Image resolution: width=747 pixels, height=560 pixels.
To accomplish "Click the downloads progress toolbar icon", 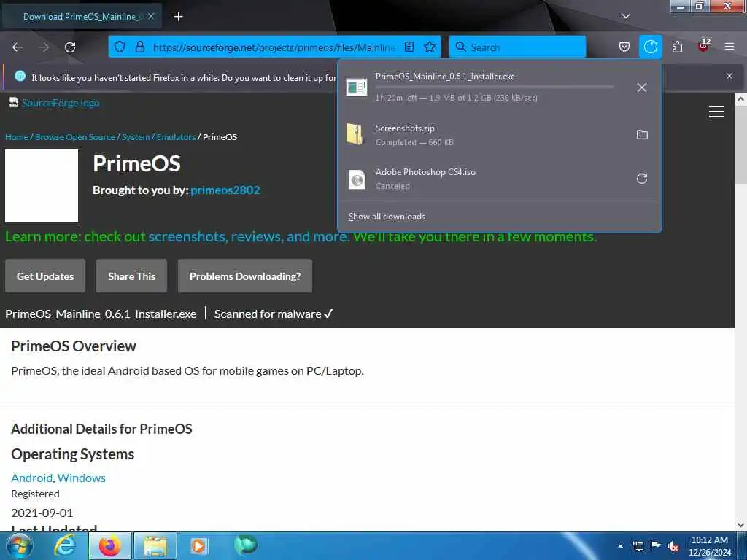I will [x=650, y=47].
